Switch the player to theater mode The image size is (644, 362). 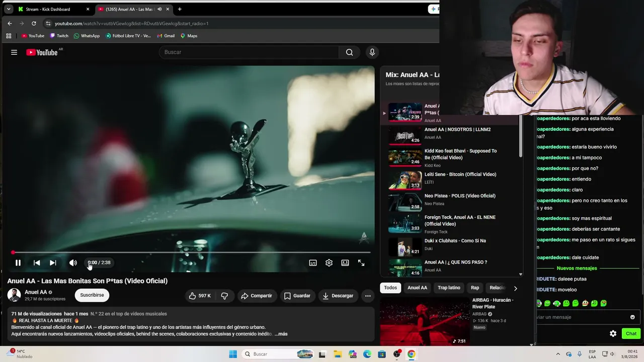(345, 262)
